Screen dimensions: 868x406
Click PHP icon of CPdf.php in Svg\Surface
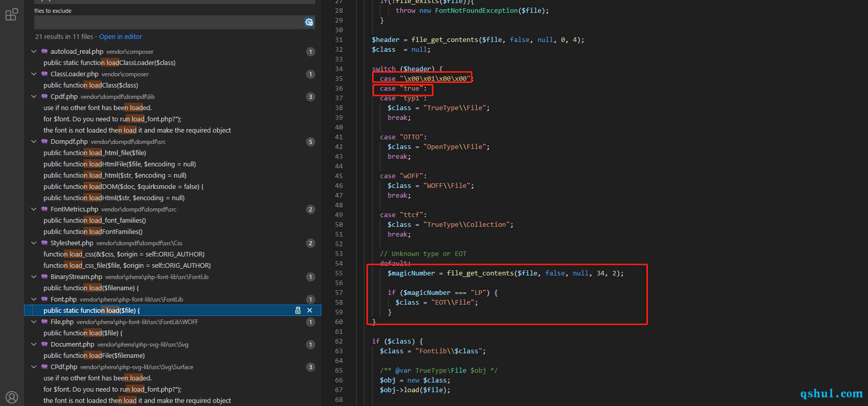coord(45,367)
